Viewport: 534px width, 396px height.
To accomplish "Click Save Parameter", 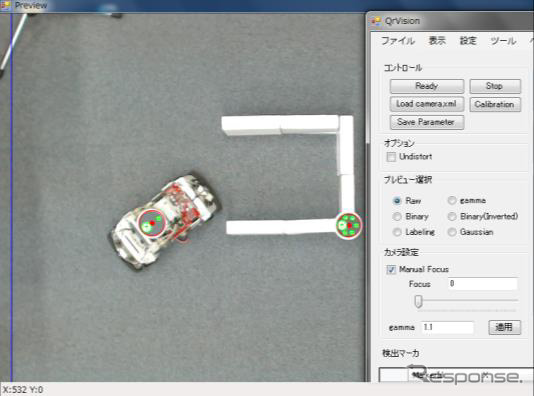I will [427, 122].
